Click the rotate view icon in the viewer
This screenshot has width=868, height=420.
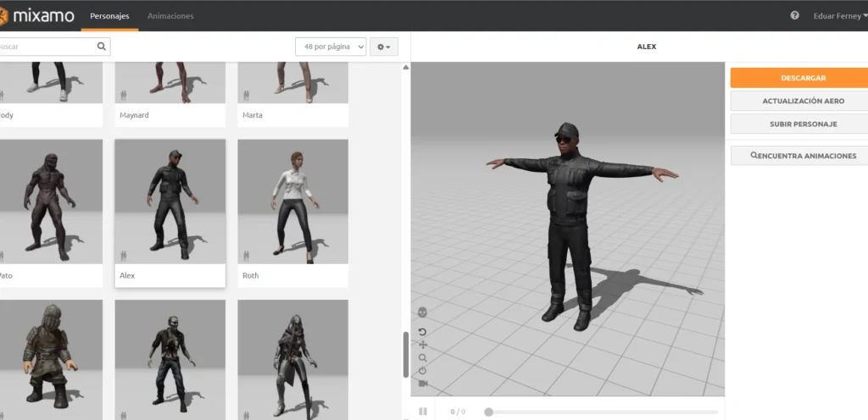coord(422,332)
